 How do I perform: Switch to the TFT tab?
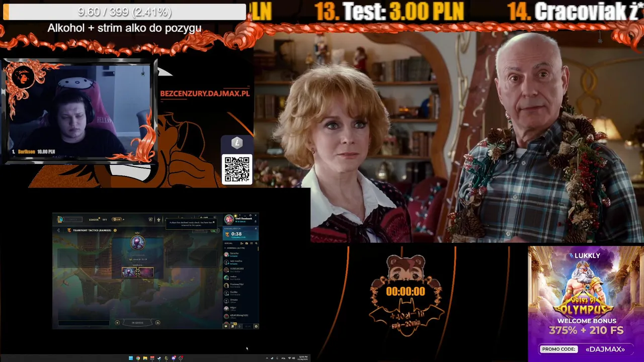click(x=105, y=220)
